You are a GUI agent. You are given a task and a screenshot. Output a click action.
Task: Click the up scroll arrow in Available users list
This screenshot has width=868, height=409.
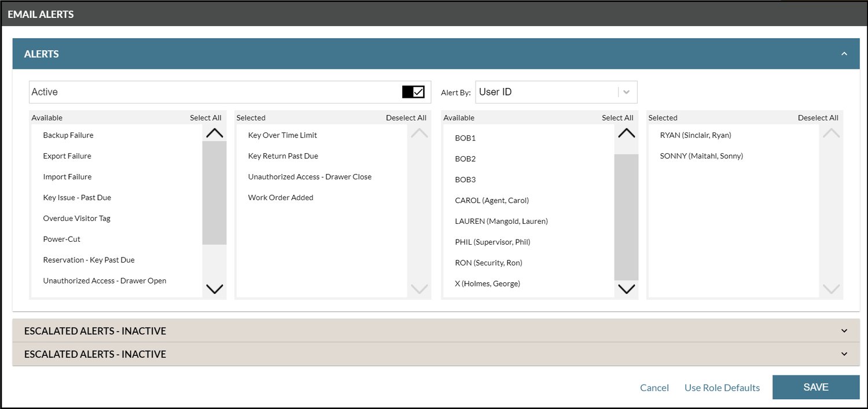626,132
